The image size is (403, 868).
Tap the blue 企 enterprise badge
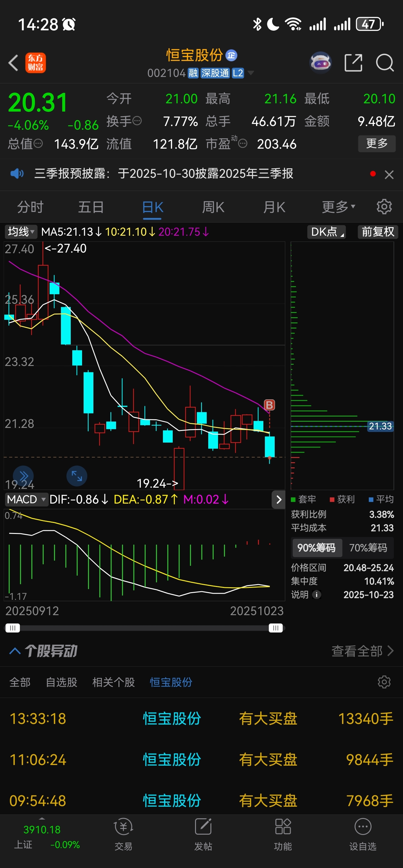(231, 55)
